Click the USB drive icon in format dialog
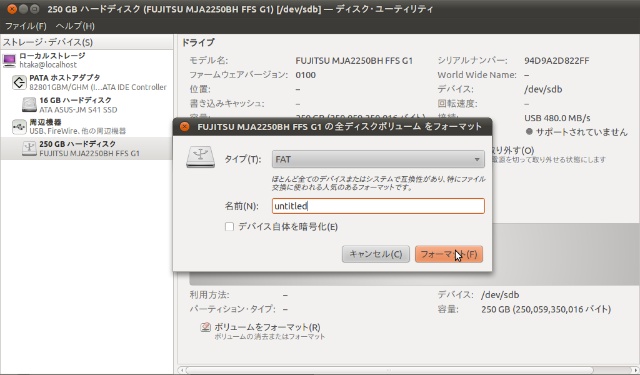 [x=200, y=158]
